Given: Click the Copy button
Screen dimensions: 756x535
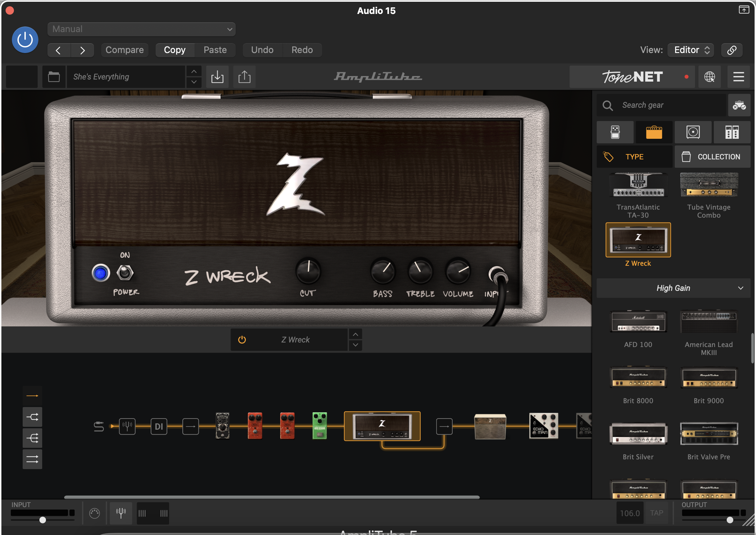Looking at the screenshot, I should [175, 50].
